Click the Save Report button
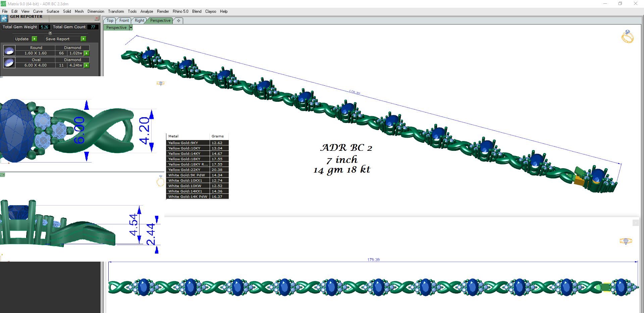The width and height of the screenshot is (644, 313). pos(57,39)
